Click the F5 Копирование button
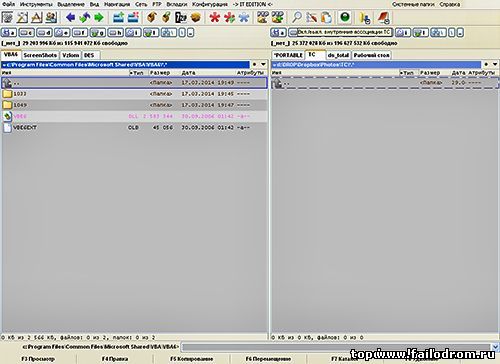Image resolution: width=500 pixels, height=364 pixels. [191, 359]
